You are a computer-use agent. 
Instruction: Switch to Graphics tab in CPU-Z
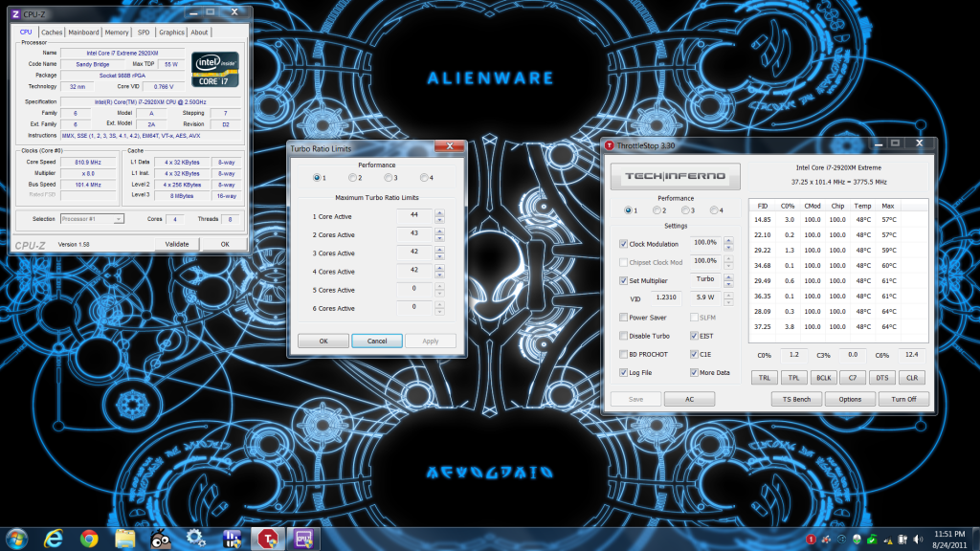coord(171,33)
